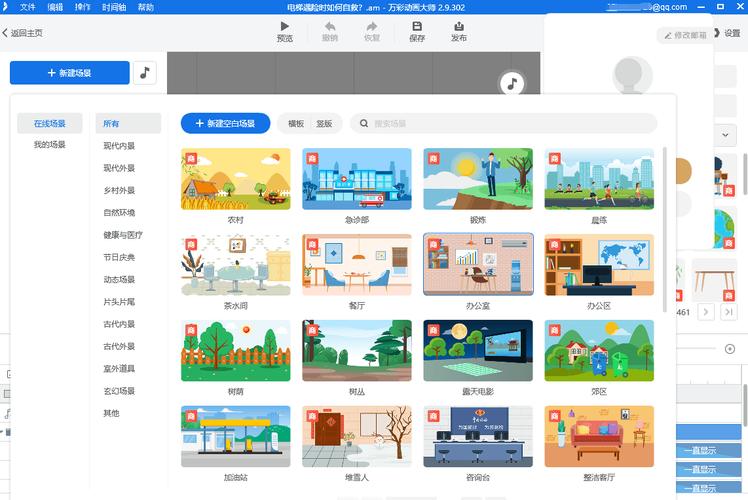Choose the 节日庆典 category
The image size is (748, 500).
pyautogui.click(x=119, y=257)
